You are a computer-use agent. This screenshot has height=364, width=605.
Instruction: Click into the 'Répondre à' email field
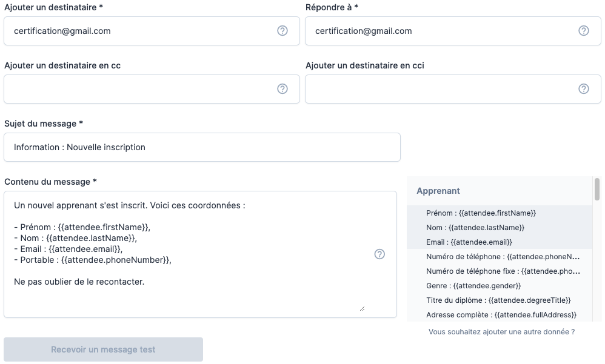click(441, 31)
